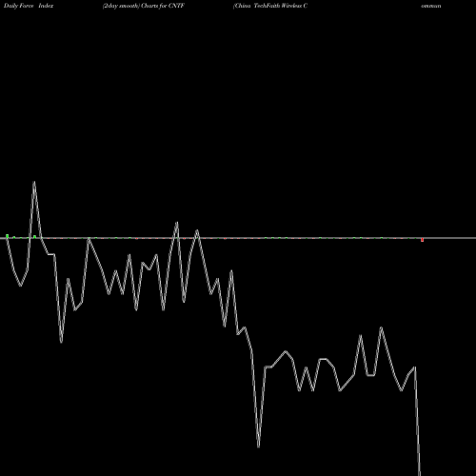
Task: Click the green marker at the start of the zero line
Action: coord(7,236)
